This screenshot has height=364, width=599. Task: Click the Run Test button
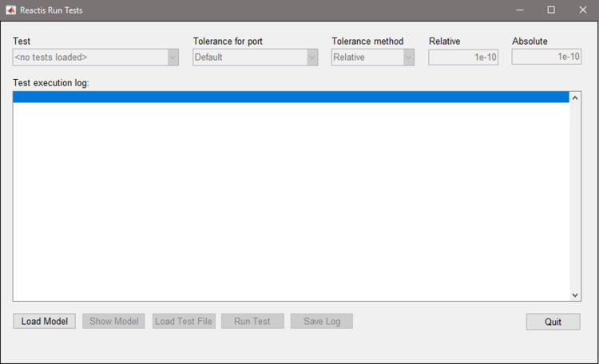click(x=252, y=321)
